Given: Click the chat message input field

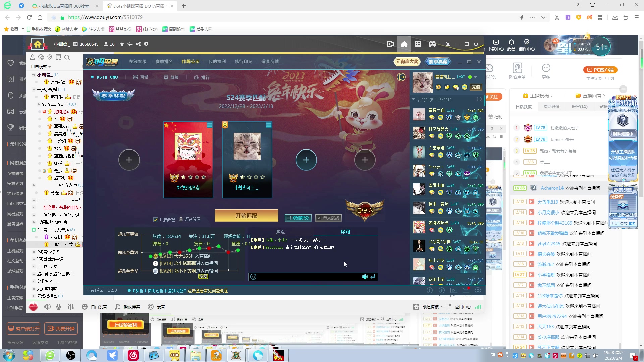Looking at the screenshot, I should click(x=309, y=277).
